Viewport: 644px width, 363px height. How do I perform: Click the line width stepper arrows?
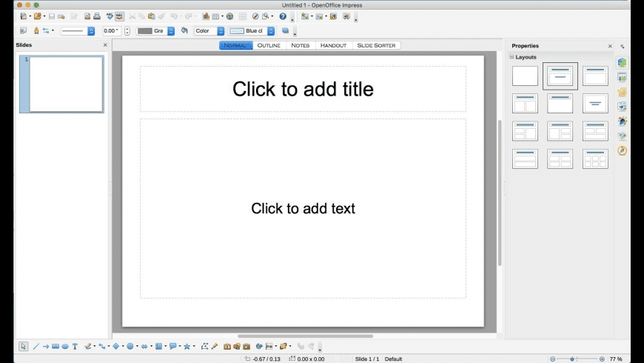pos(127,31)
